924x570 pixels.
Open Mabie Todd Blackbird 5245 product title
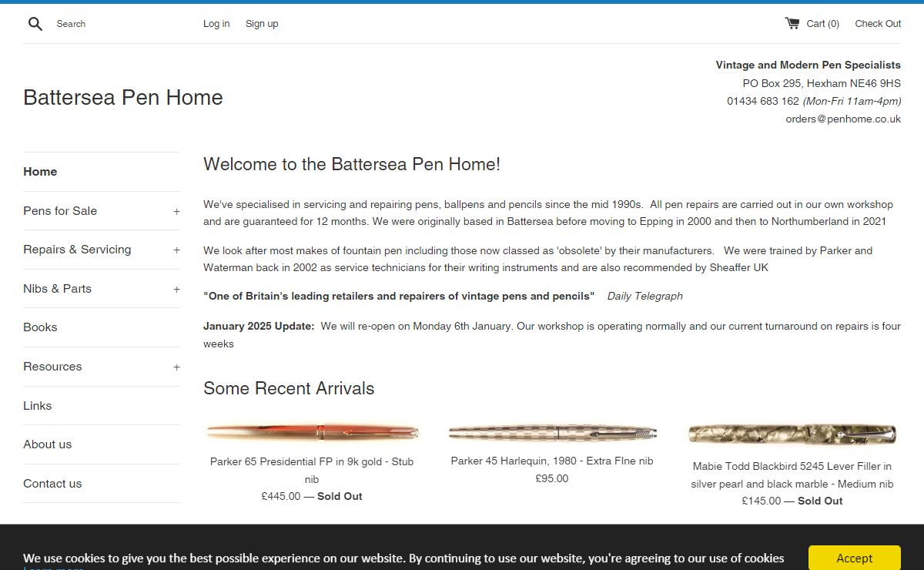click(x=792, y=474)
